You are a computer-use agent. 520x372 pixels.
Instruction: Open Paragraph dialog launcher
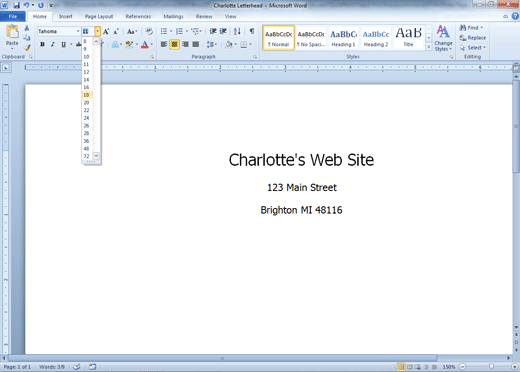(255, 57)
